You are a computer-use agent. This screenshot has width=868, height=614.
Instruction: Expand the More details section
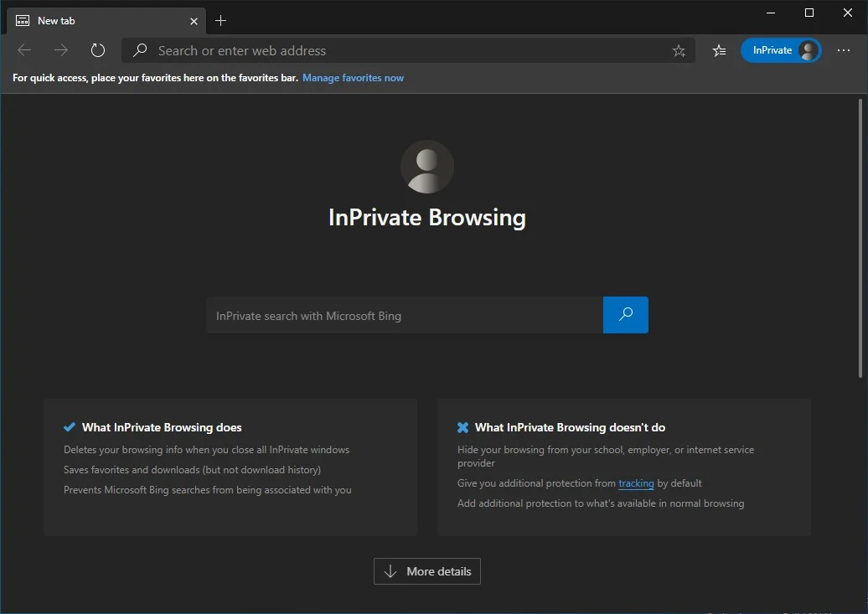(x=427, y=571)
